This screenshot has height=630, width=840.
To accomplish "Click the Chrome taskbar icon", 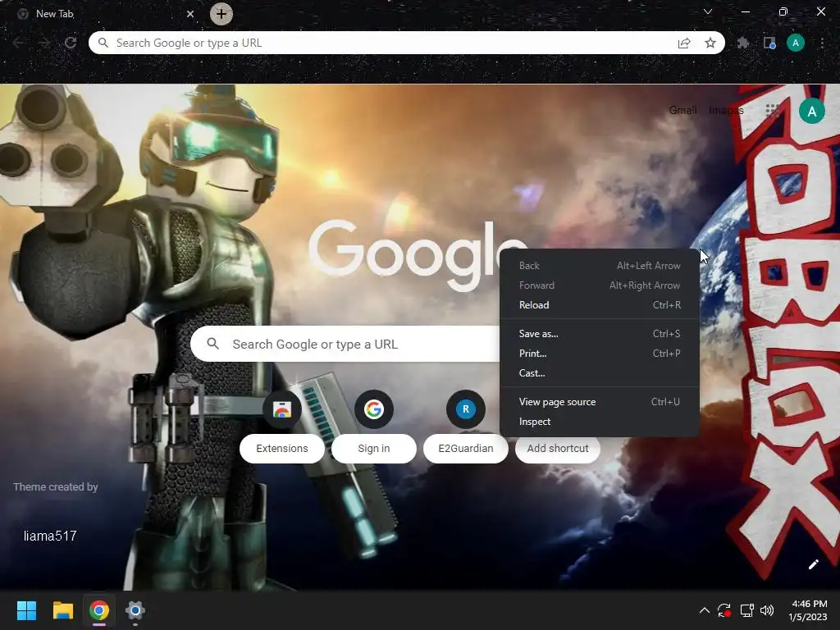I will 99,610.
